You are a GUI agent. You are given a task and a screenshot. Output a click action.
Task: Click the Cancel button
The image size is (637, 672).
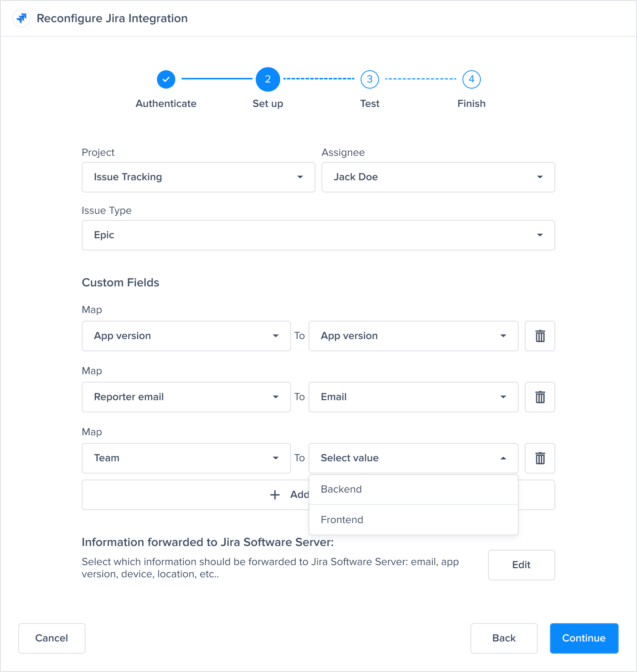(x=52, y=638)
